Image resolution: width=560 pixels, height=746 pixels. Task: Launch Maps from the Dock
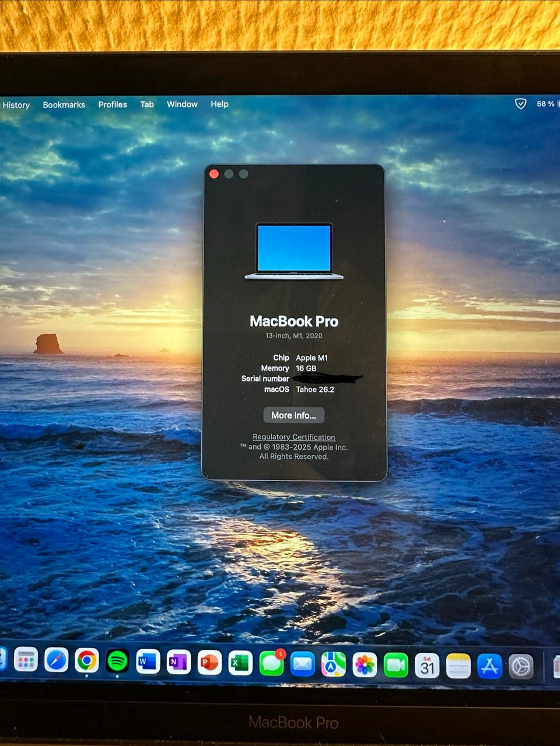click(334, 665)
